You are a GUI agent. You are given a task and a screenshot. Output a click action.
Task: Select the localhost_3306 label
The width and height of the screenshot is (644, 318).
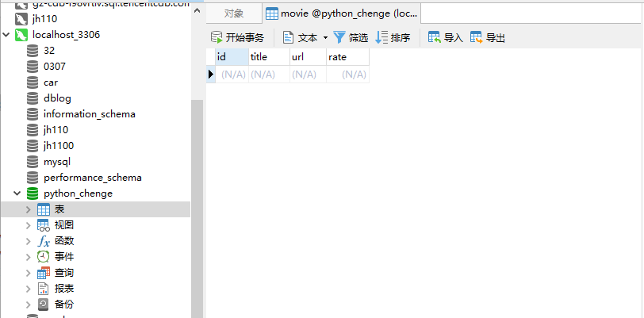click(x=66, y=35)
